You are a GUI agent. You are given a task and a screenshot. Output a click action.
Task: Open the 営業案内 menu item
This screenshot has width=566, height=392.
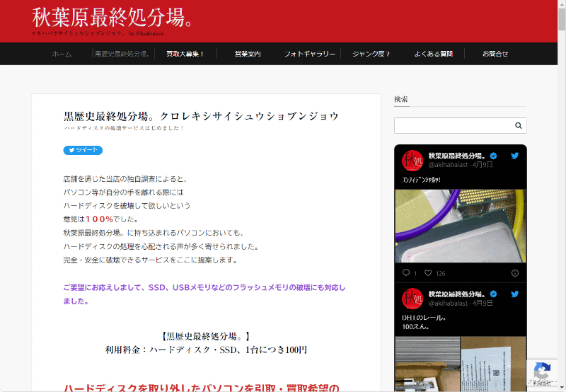[248, 54]
